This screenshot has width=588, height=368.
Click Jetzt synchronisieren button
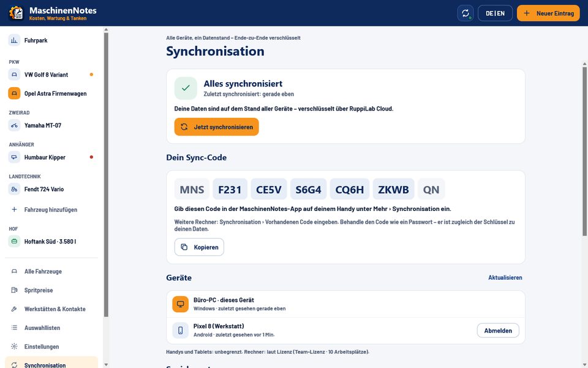[x=216, y=127]
